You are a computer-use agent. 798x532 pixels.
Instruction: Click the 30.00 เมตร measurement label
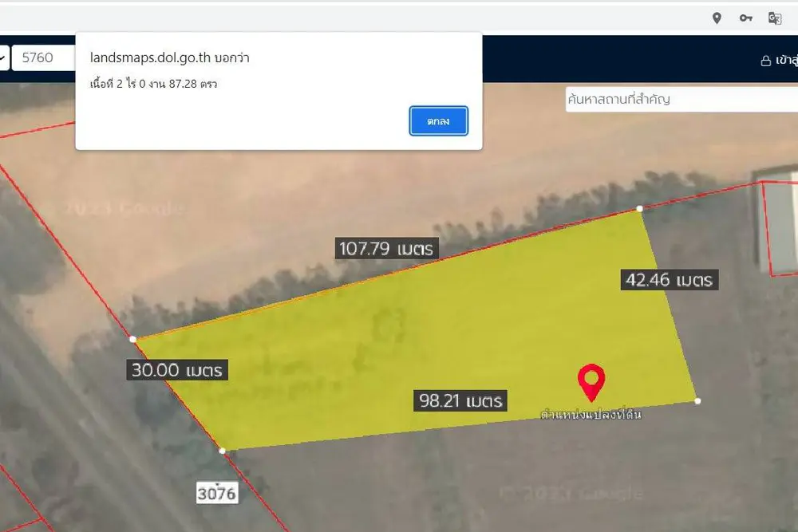(x=177, y=370)
